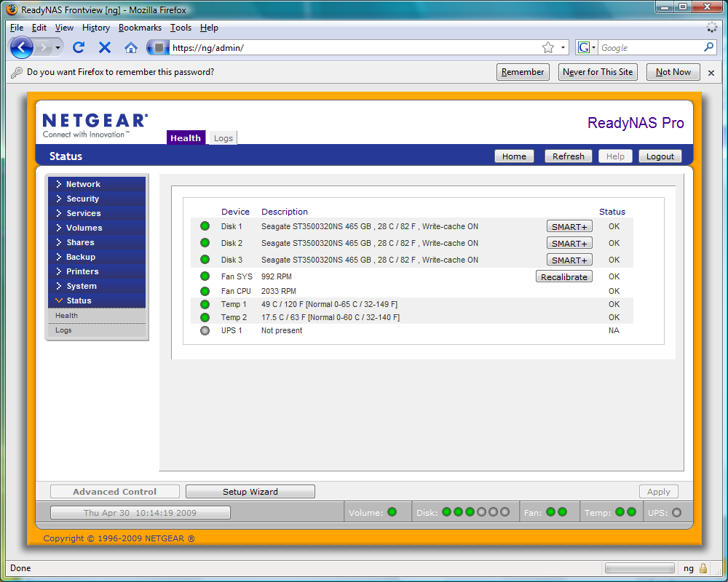Recalibrate the Fan SYS
This screenshot has width=728, height=582.
coord(564,276)
